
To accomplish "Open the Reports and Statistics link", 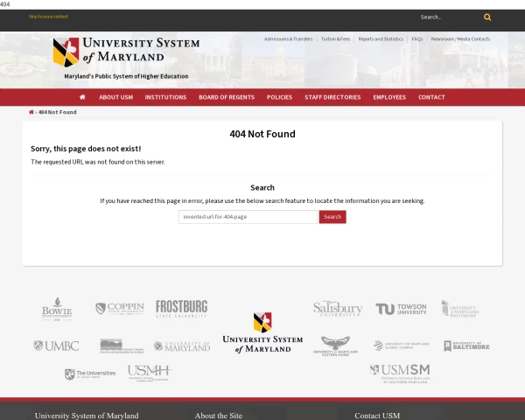I will pos(381,38).
